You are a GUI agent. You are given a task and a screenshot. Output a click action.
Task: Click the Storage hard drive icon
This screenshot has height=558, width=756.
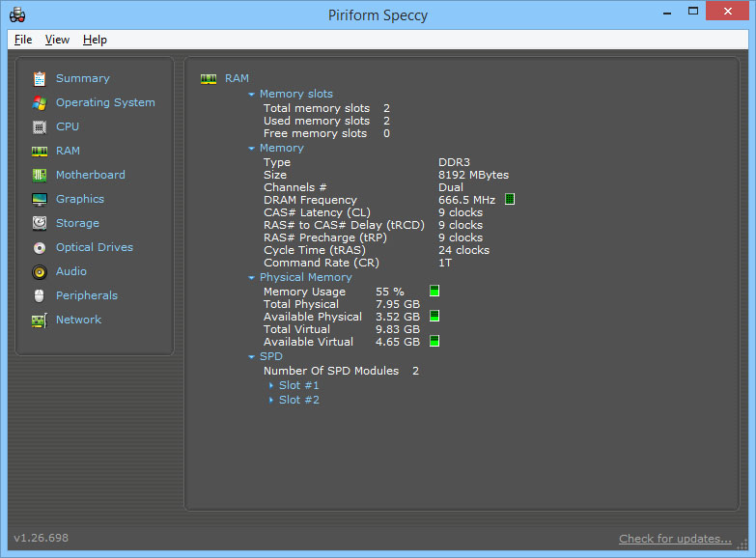tap(39, 223)
